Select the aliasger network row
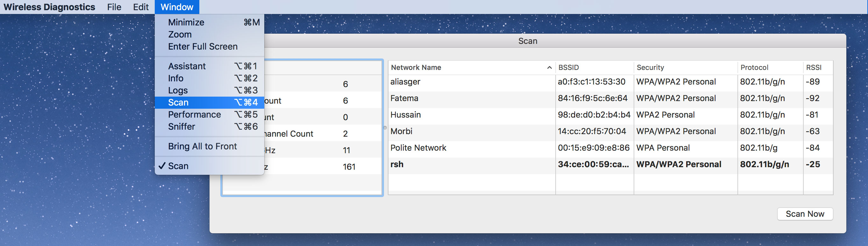Image resolution: width=868 pixels, height=246 pixels. tap(611, 82)
